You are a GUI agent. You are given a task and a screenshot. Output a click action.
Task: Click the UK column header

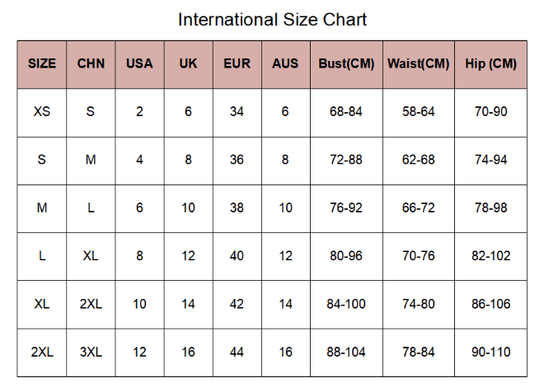click(x=188, y=63)
